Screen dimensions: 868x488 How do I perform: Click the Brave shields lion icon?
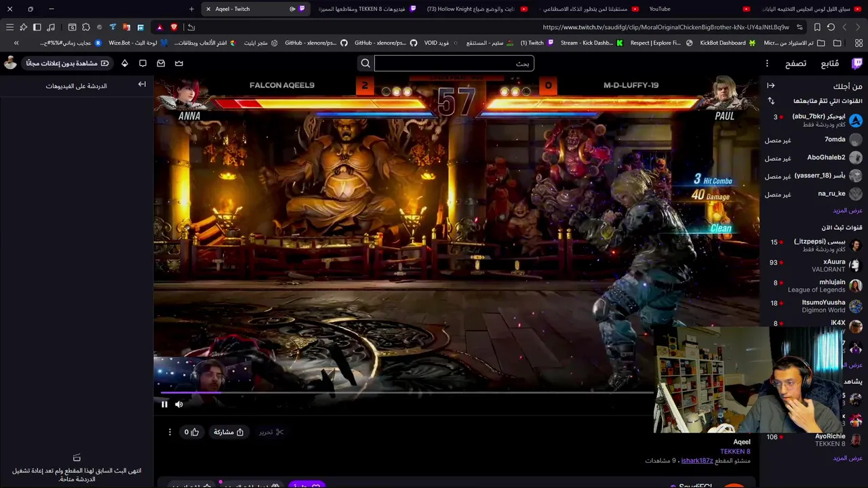point(174,27)
